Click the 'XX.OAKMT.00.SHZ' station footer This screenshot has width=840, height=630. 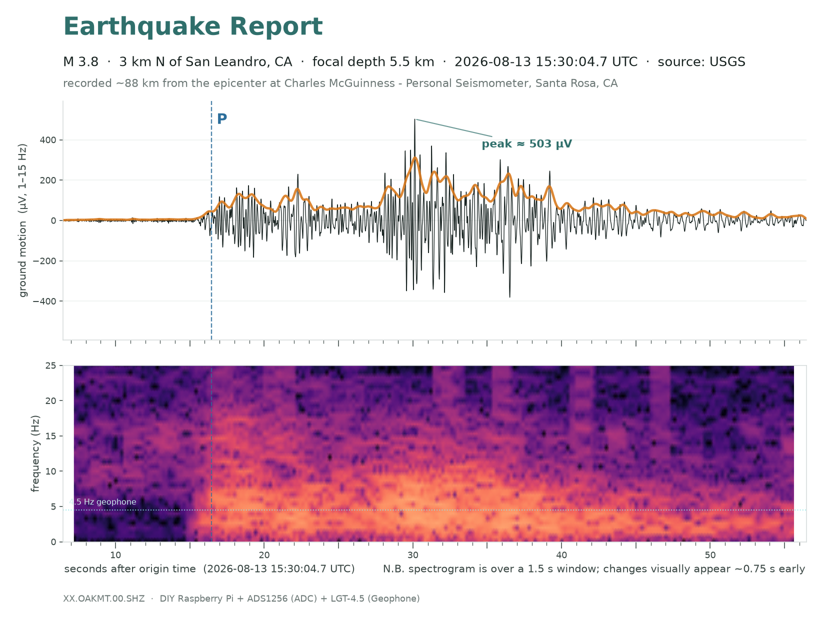(x=104, y=598)
